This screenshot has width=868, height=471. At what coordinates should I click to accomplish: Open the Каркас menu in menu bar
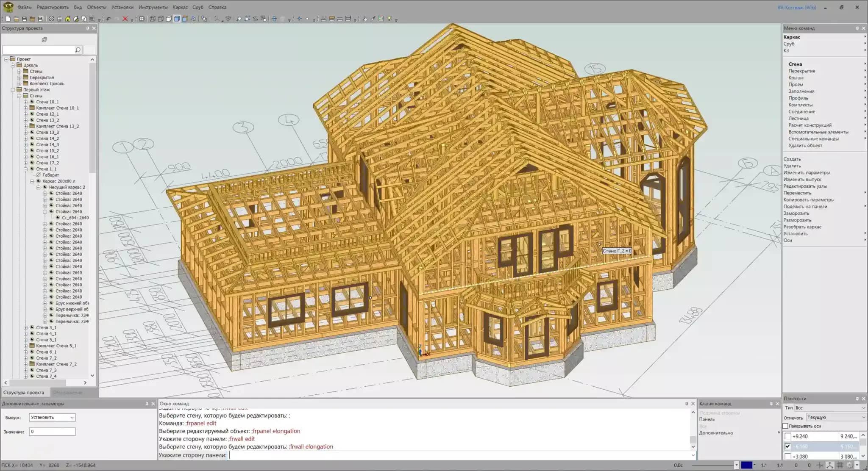(x=180, y=7)
